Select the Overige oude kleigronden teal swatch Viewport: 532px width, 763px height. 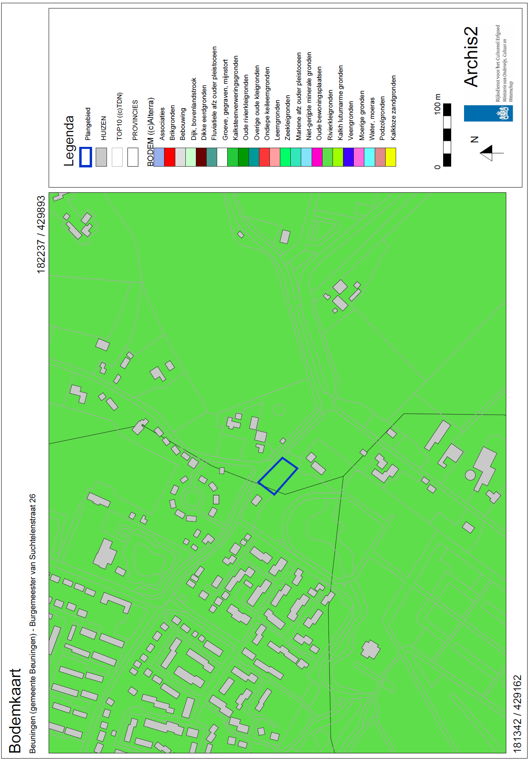254,157
